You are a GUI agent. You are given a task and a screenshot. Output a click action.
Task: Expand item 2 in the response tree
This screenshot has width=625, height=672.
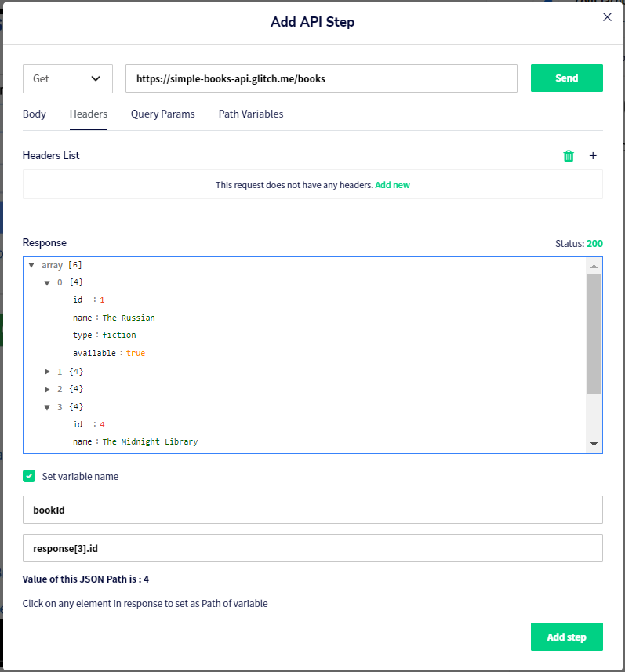[x=47, y=389]
